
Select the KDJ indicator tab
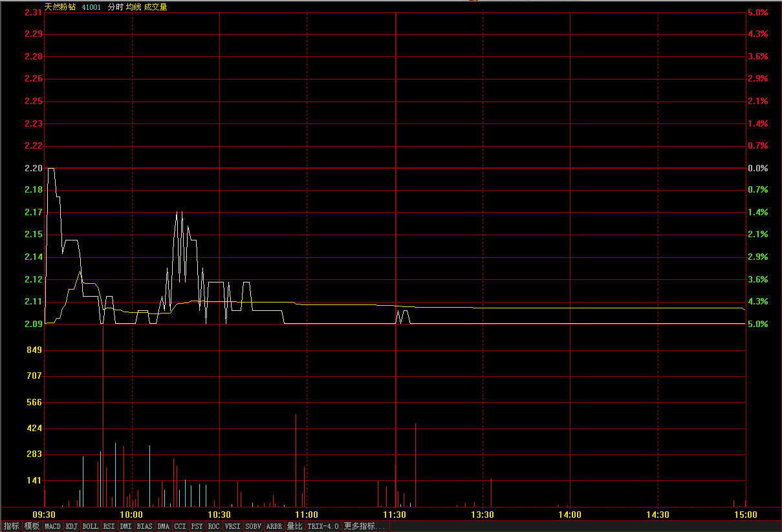pyautogui.click(x=72, y=526)
